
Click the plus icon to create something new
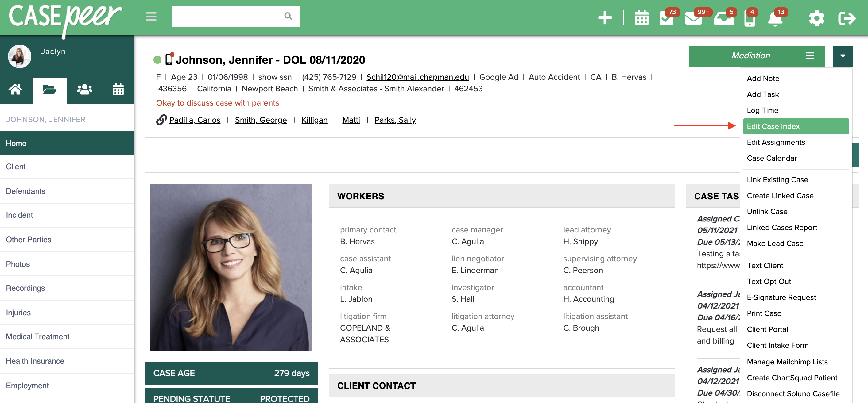click(605, 17)
